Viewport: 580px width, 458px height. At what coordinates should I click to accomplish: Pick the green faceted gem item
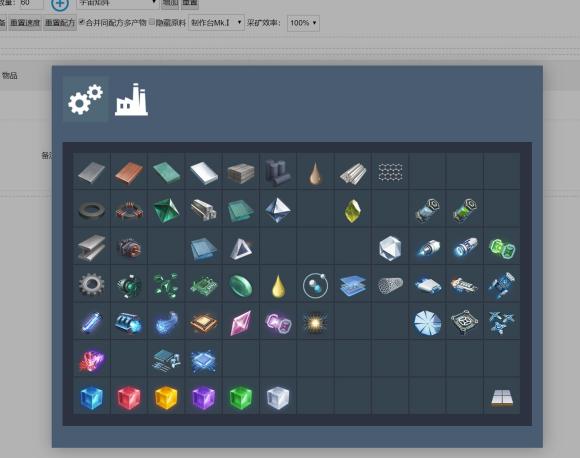click(166, 210)
